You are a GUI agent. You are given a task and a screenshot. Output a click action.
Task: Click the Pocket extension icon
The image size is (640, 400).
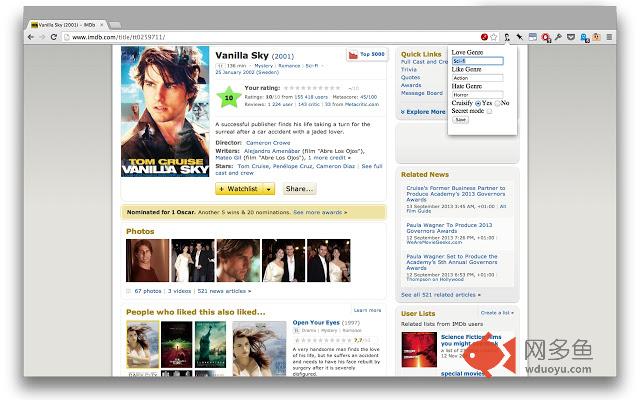point(571,37)
